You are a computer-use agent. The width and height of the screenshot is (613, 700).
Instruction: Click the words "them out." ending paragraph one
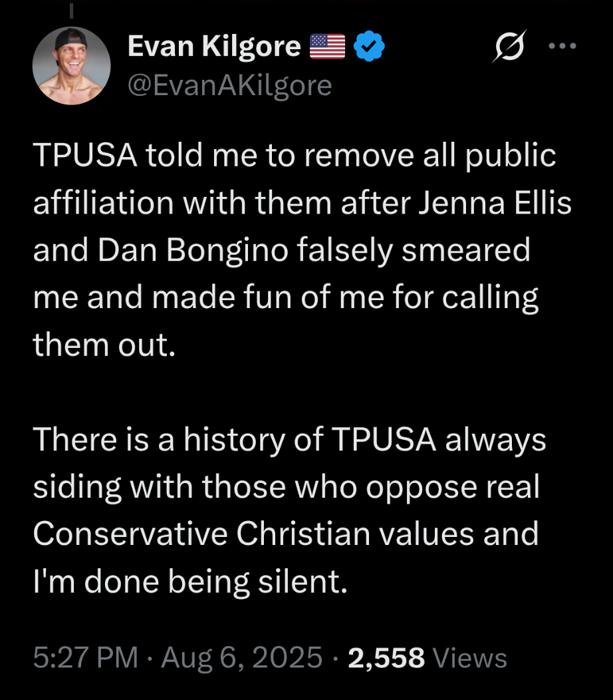[x=103, y=345]
